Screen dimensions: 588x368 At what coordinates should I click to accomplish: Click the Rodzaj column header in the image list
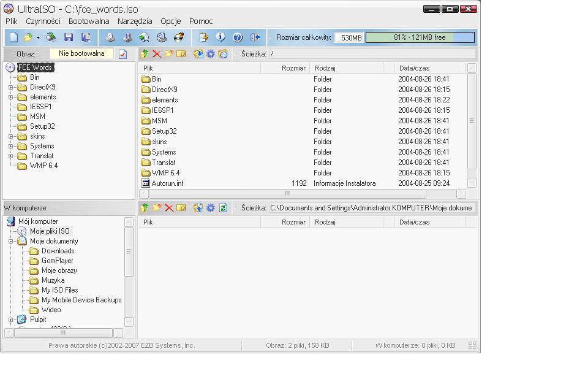[x=347, y=68]
